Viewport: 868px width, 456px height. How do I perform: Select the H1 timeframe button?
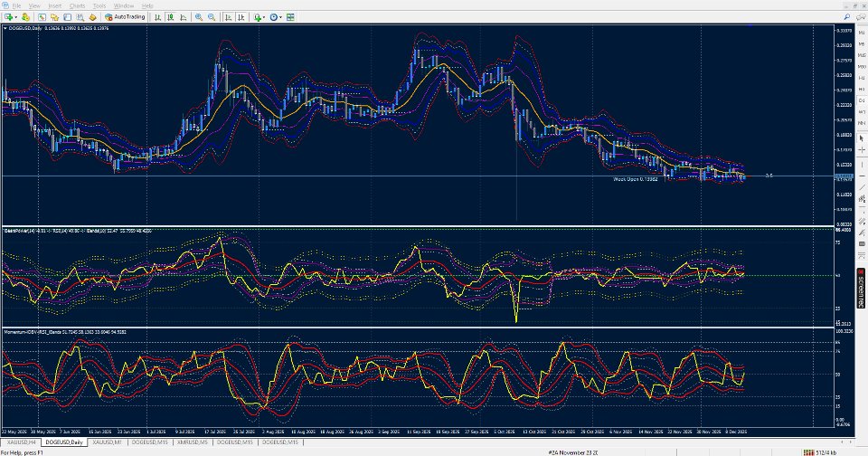click(x=862, y=78)
